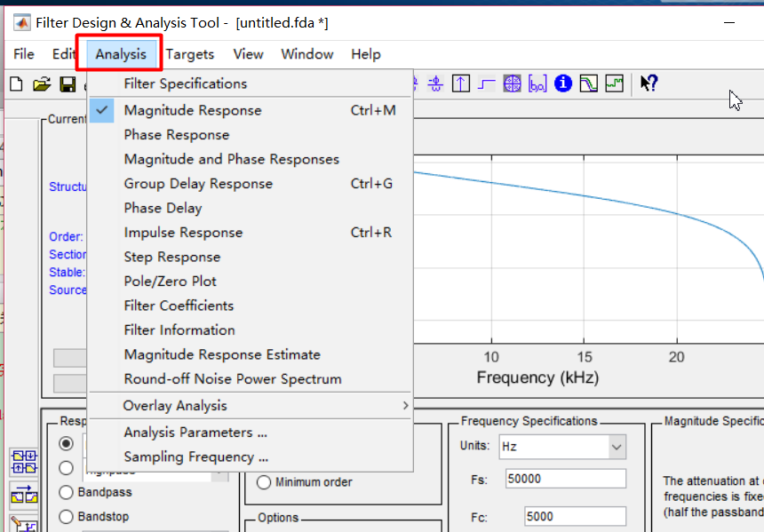Select Filter Information in the menu
Viewport: 764px width, 532px height.
(x=251, y=330)
